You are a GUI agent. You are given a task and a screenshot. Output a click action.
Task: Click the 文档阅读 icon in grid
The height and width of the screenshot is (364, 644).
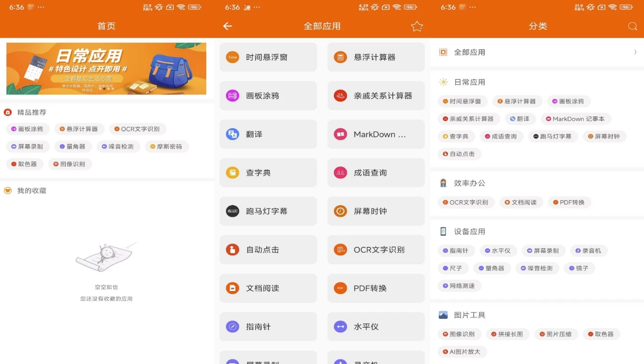click(x=233, y=288)
